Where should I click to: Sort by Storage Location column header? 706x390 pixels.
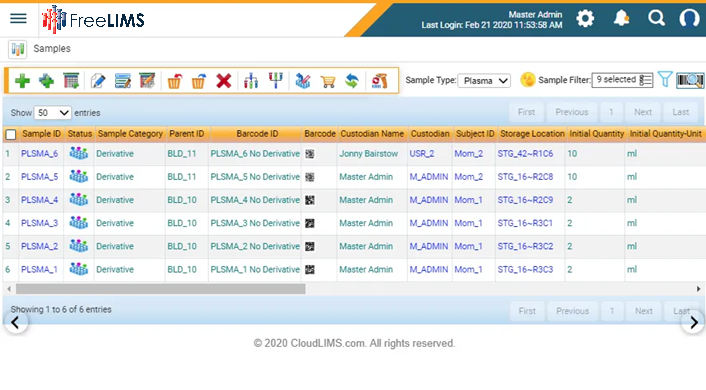pyautogui.click(x=532, y=134)
